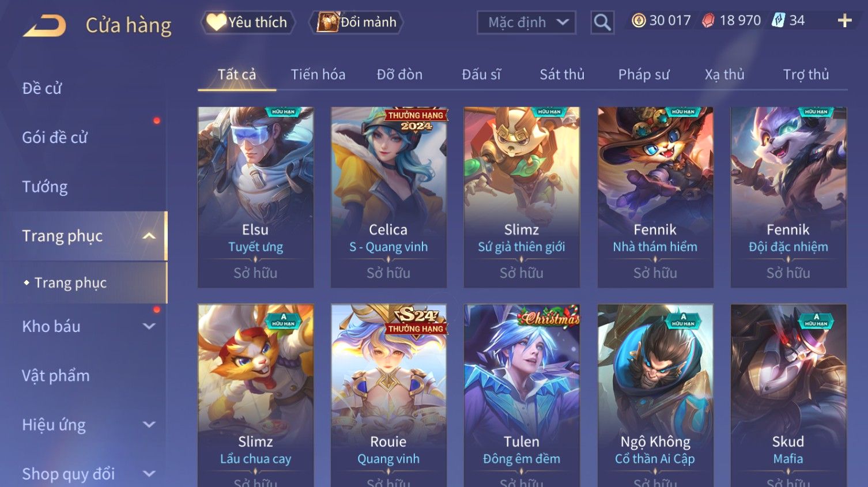Select Elsu Tuyết ưng skin card
868x487 pixels.
[x=255, y=197]
